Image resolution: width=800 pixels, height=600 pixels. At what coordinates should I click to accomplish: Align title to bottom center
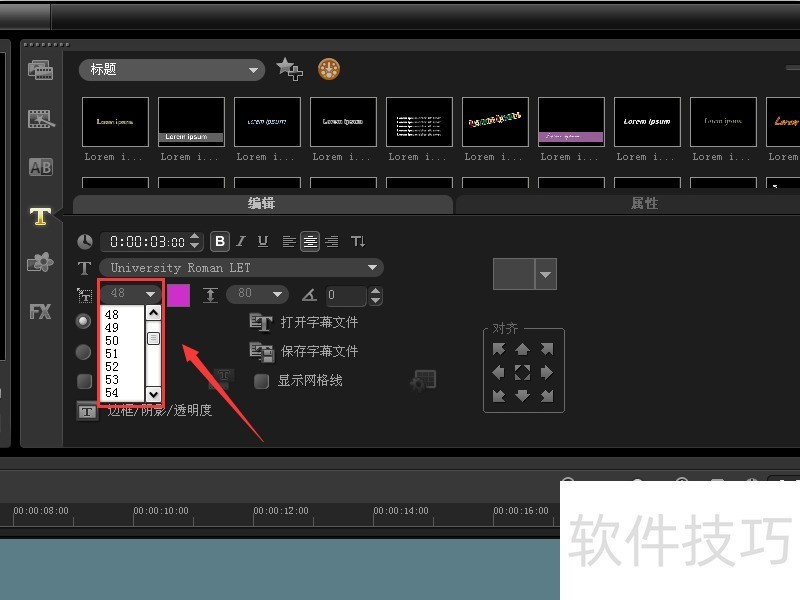pyautogui.click(x=522, y=395)
